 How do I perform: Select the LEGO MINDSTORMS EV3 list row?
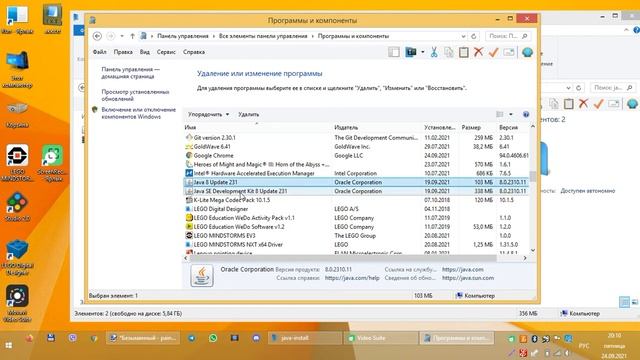pyautogui.click(x=356, y=236)
